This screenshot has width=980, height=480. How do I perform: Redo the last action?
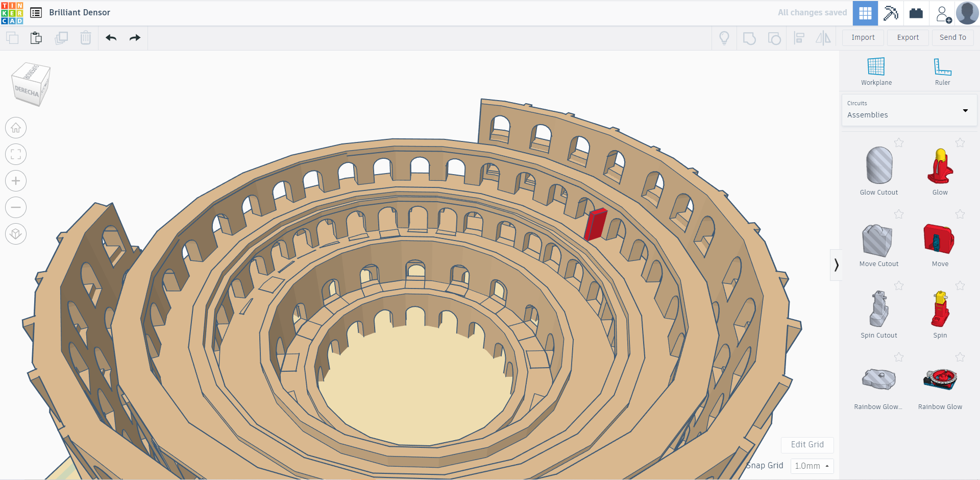(135, 38)
